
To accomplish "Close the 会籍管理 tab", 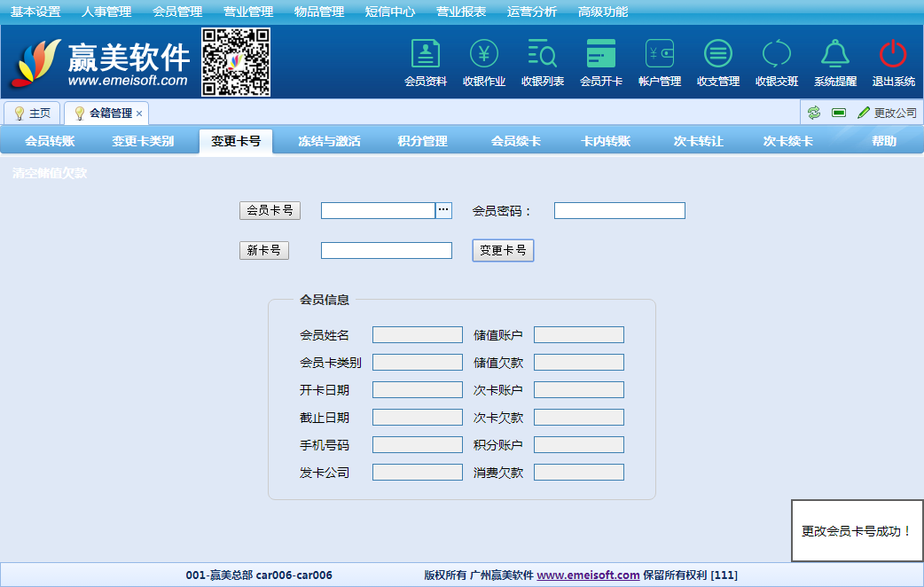I will click(139, 113).
